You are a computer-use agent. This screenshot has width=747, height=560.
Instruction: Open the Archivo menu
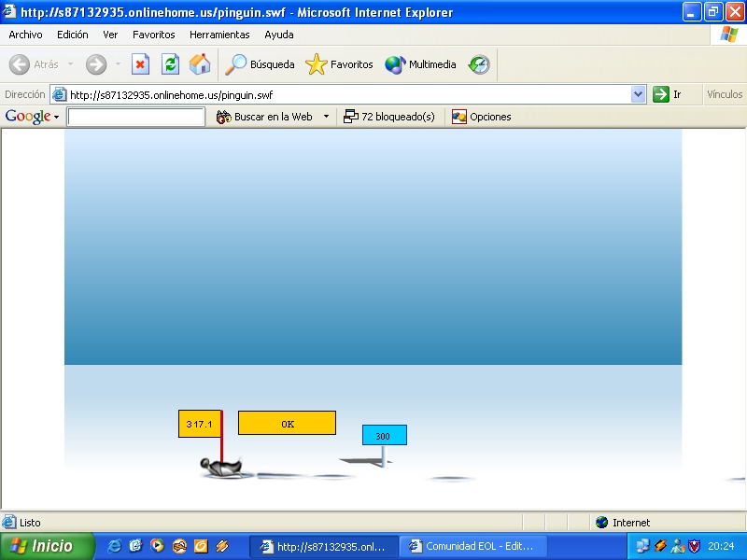[x=26, y=35]
